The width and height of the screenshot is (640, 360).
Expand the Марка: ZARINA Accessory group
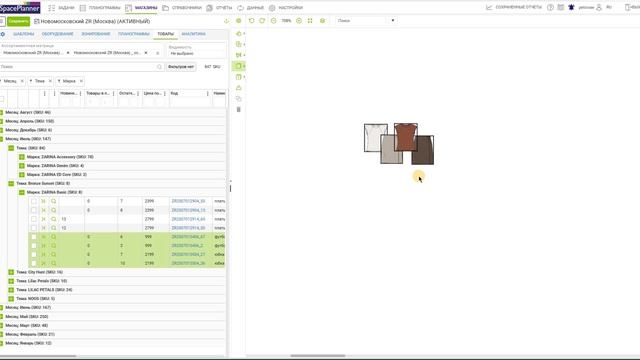pyautogui.click(x=22, y=157)
